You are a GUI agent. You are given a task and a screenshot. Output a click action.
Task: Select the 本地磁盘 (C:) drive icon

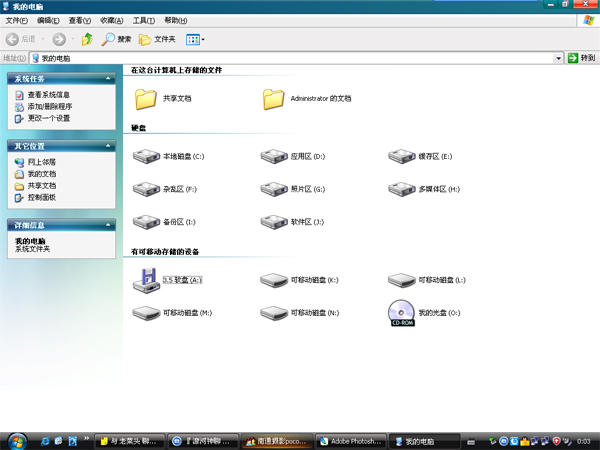point(146,157)
